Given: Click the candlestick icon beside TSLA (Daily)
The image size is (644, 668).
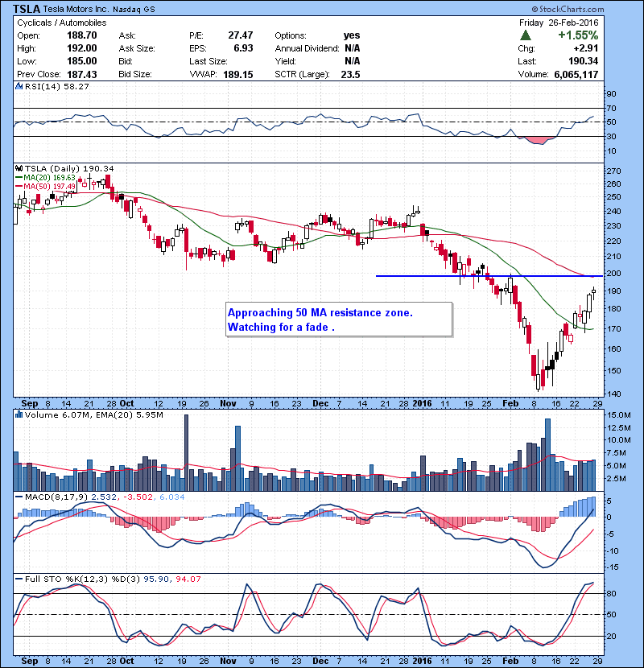Looking at the screenshot, I should pyautogui.click(x=19, y=169).
